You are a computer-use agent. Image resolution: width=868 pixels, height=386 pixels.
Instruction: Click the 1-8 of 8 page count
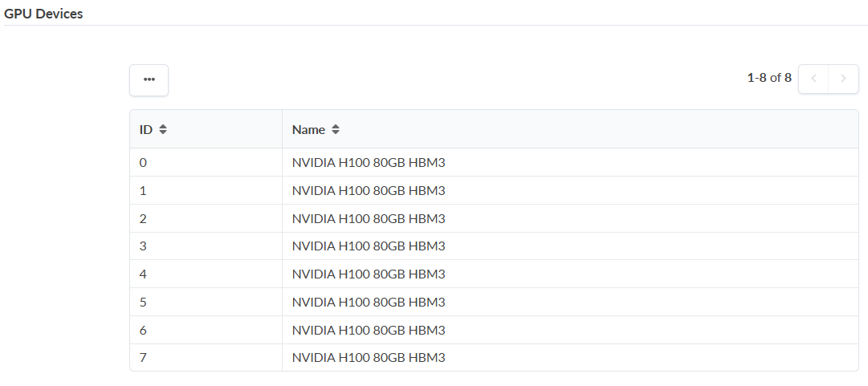pos(769,78)
